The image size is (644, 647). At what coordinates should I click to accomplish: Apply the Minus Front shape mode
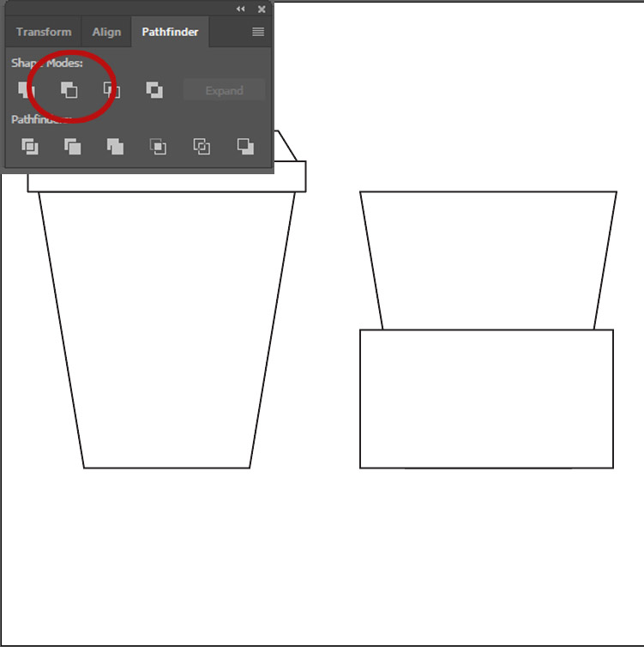69,90
